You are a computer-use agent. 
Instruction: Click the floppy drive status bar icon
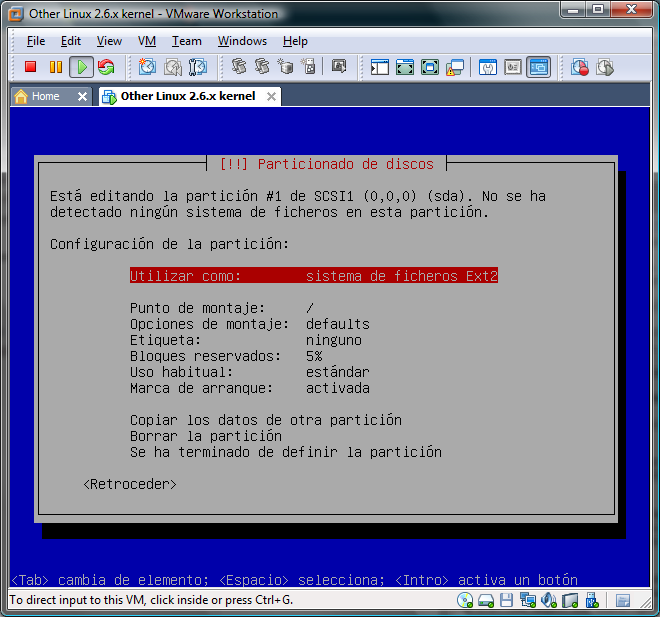[507, 600]
